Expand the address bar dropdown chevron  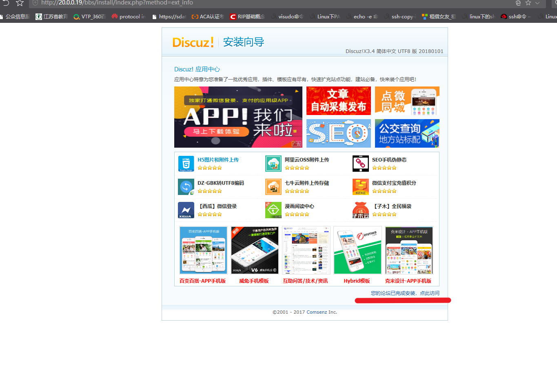[x=537, y=3]
